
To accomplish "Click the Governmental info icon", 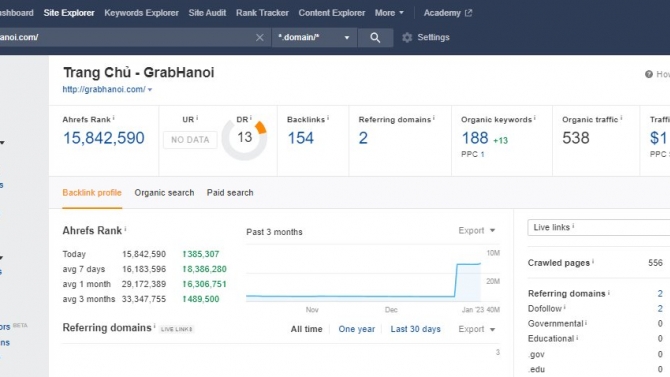I will [x=586, y=322].
